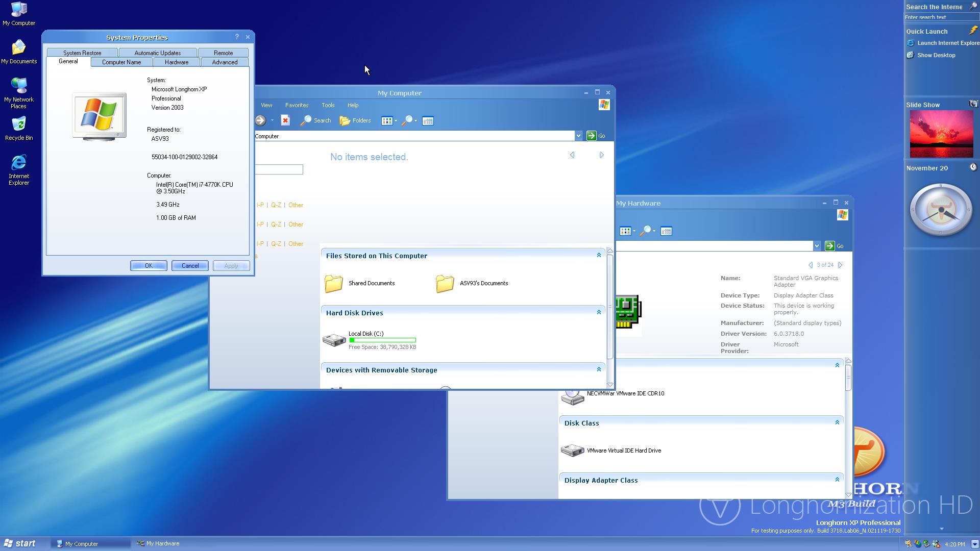This screenshot has width=980, height=551.
Task: Click Show Desktop in the sidebar
Action: coord(936,55)
